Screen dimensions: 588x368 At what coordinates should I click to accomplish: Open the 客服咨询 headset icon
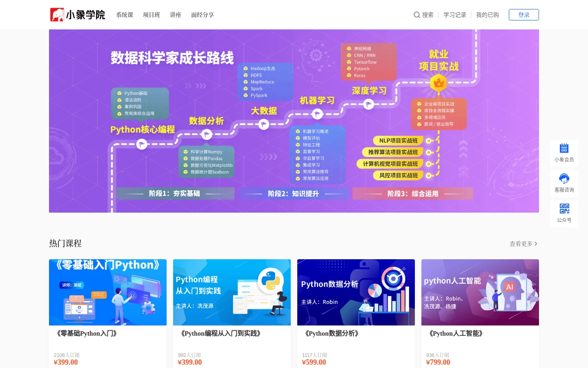pyautogui.click(x=564, y=178)
